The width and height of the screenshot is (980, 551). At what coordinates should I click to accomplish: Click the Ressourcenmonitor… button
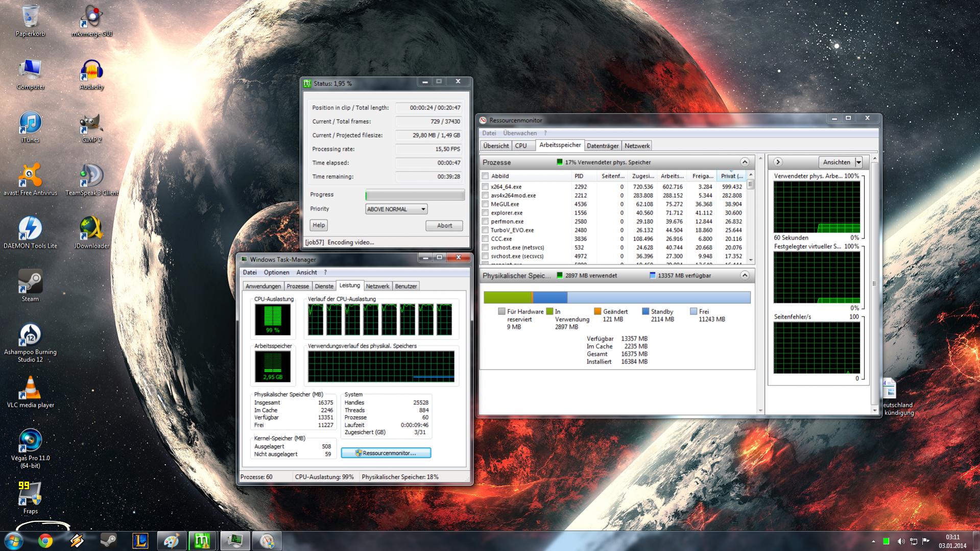click(x=386, y=453)
